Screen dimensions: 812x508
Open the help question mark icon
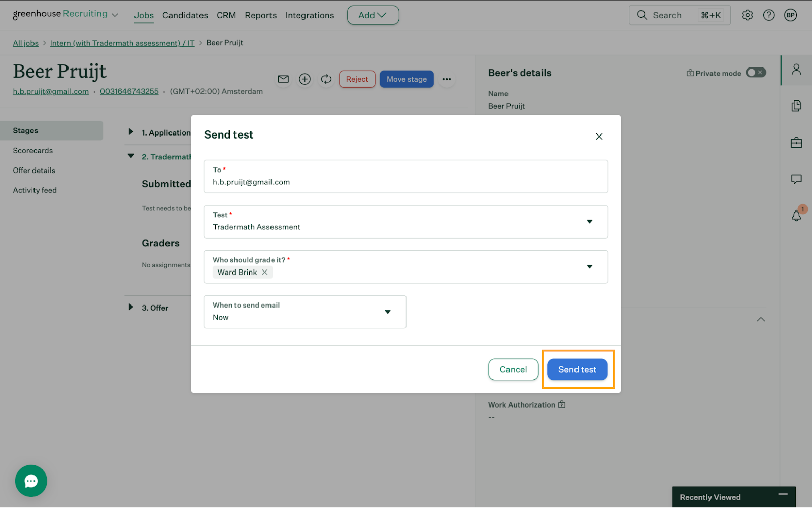pyautogui.click(x=769, y=15)
